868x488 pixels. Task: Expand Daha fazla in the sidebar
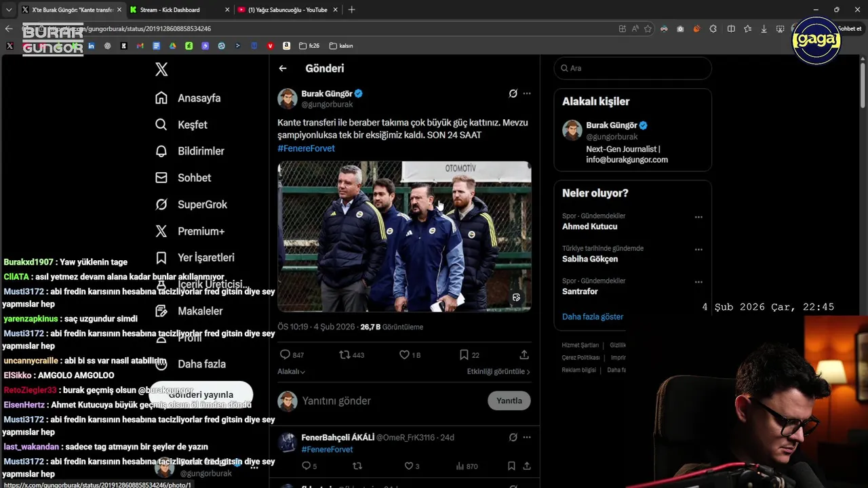[191, 364]
